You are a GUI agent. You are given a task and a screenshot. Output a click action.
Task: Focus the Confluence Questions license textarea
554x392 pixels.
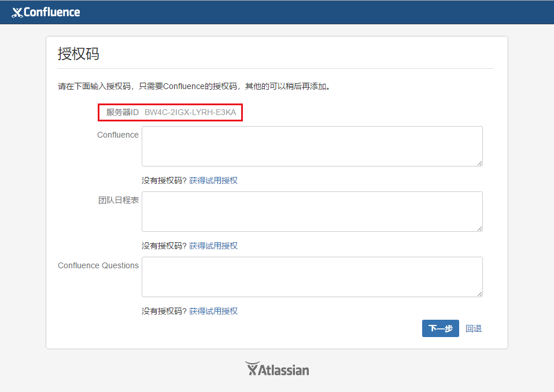point(312,277)
